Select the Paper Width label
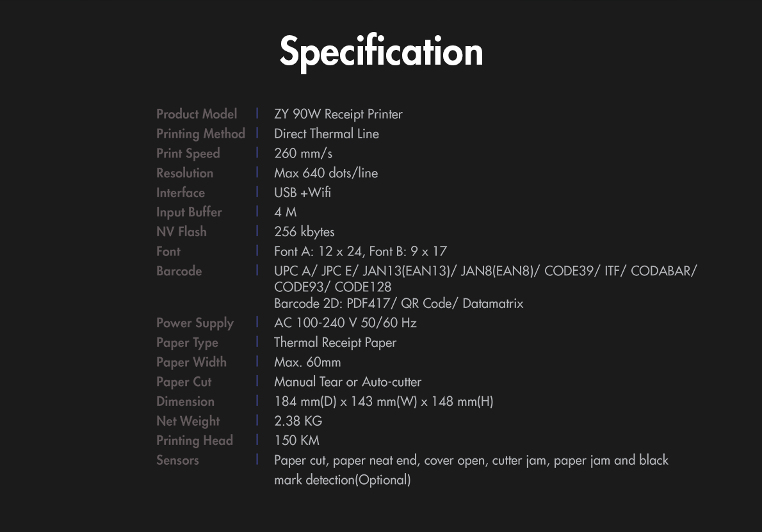 tap(191, 362)
